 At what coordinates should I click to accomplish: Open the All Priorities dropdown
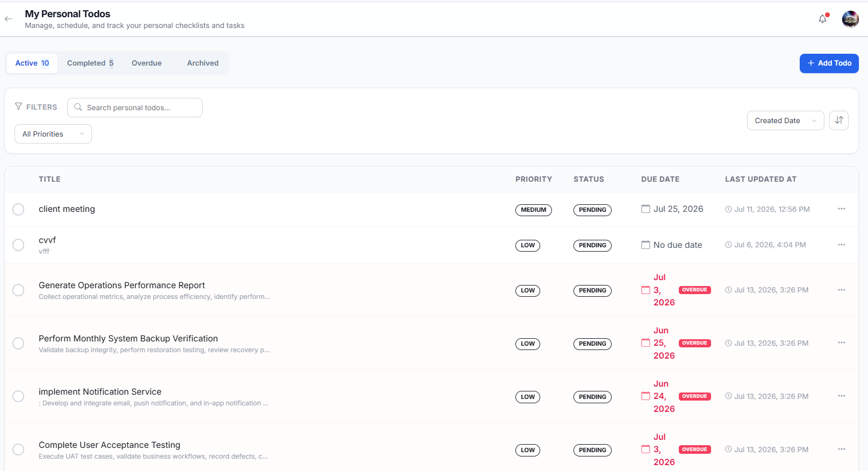tap(53, 134)
